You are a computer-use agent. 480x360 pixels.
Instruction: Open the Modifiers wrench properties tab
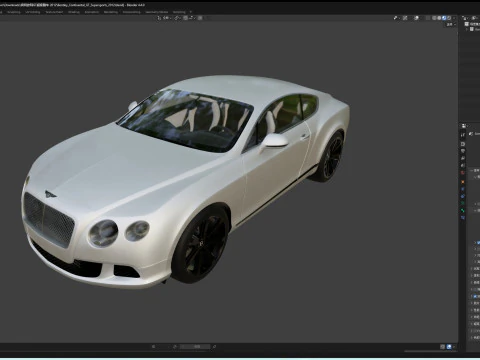tap(463, 189)
